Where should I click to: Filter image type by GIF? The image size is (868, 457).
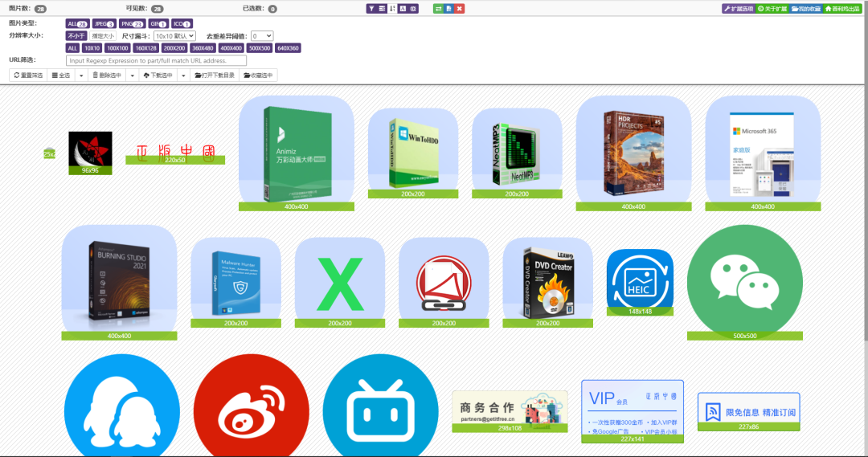pyautogui.click(x=158, y=24)
